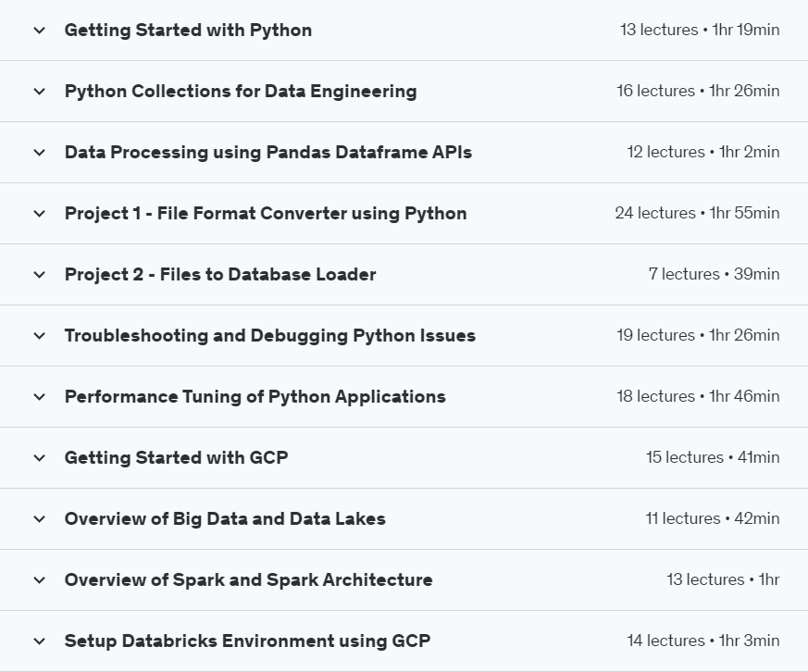Click the 24 lectures 1hr 55min label

pos(697,214)
